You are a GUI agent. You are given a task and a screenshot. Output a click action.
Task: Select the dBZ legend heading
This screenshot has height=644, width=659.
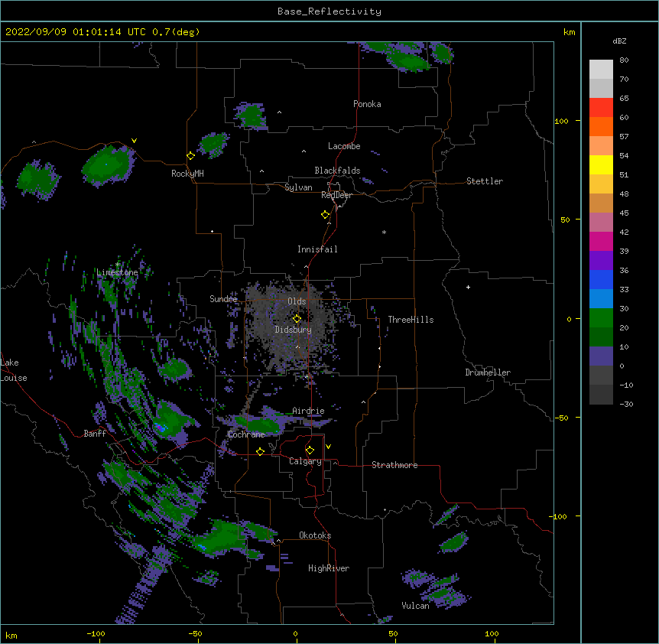pyautogui.click(x=619, y=41)
